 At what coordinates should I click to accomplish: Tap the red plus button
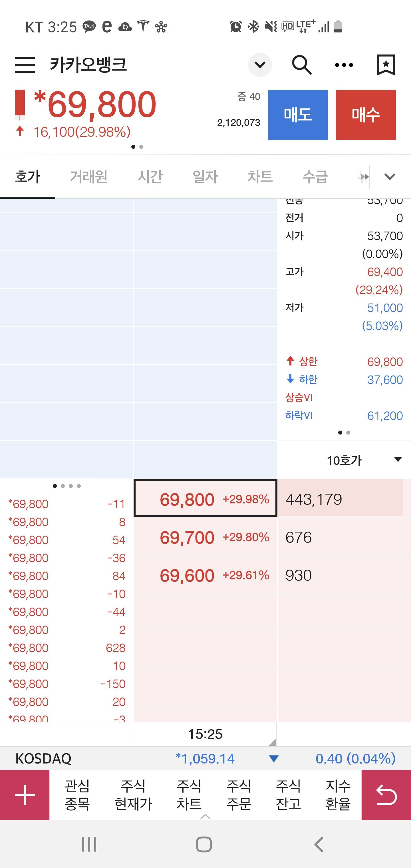pyautogui.click(x=25, y=795)
